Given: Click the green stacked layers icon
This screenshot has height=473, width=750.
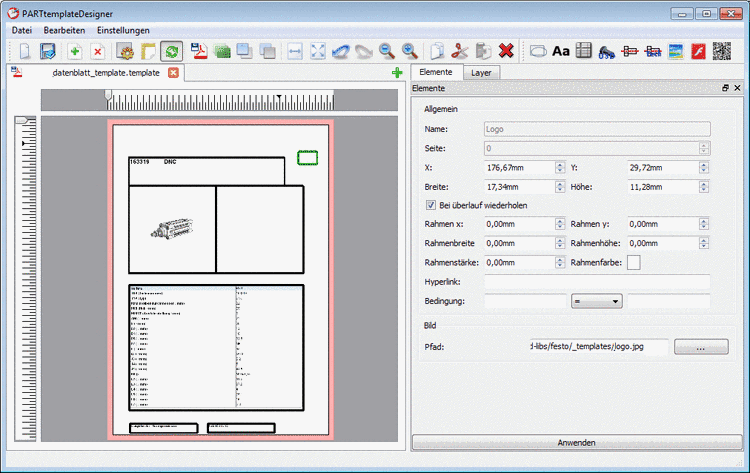Looking at the screenshot, I should coord(222,51).
